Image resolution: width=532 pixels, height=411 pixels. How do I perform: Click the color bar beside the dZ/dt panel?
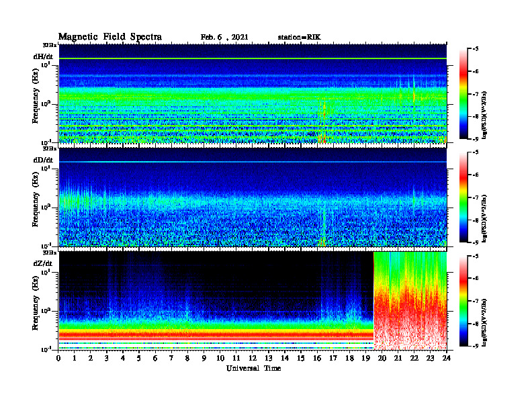[463, 301]
